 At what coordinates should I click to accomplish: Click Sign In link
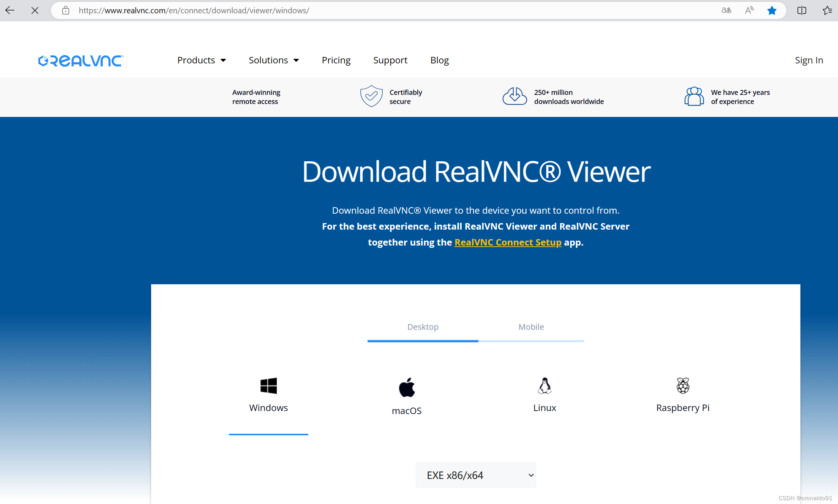tap(809, 60)
